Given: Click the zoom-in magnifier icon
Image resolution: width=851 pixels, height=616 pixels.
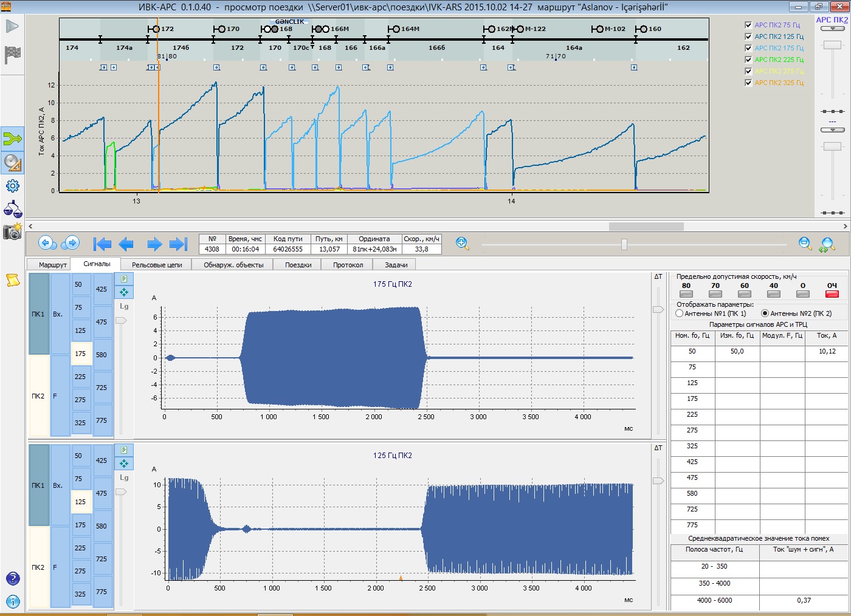Looking at the screenshot, I should coord(462,244).
